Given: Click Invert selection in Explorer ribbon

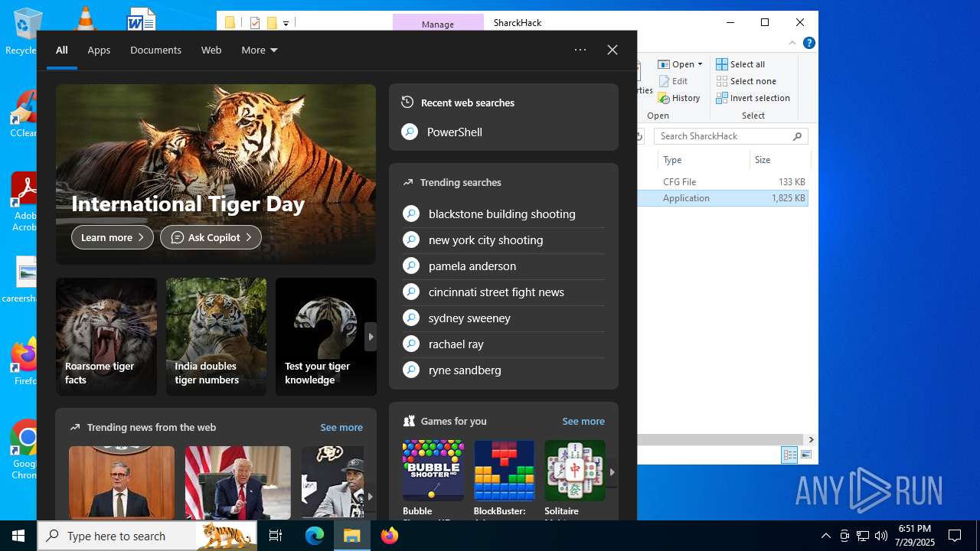Looking at the screenshot, I should click(x=753, y=98).
